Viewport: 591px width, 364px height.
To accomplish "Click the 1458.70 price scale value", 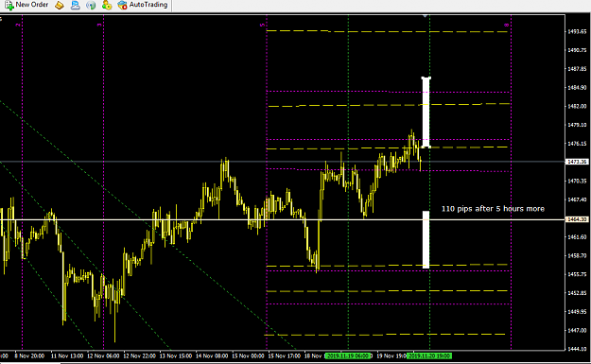I will pyautogui.click(x=578, y=255).
